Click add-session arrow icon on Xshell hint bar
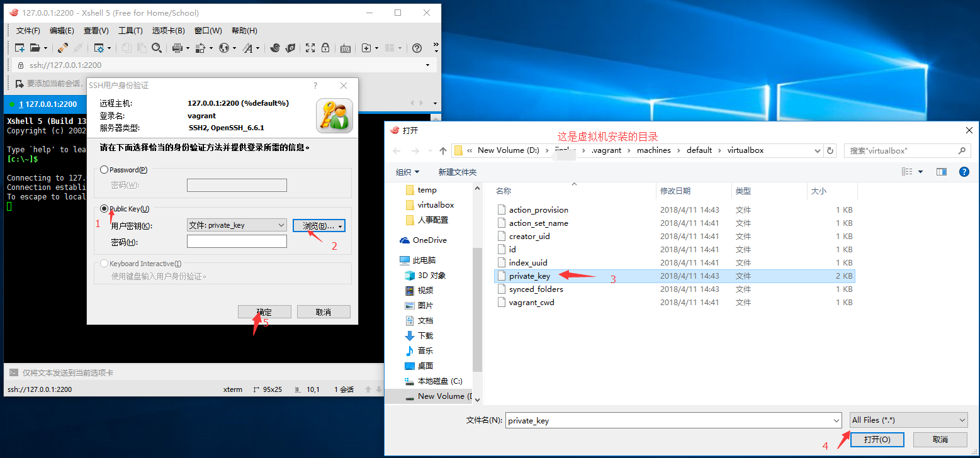980x458 pixels. tap(19, 83)
